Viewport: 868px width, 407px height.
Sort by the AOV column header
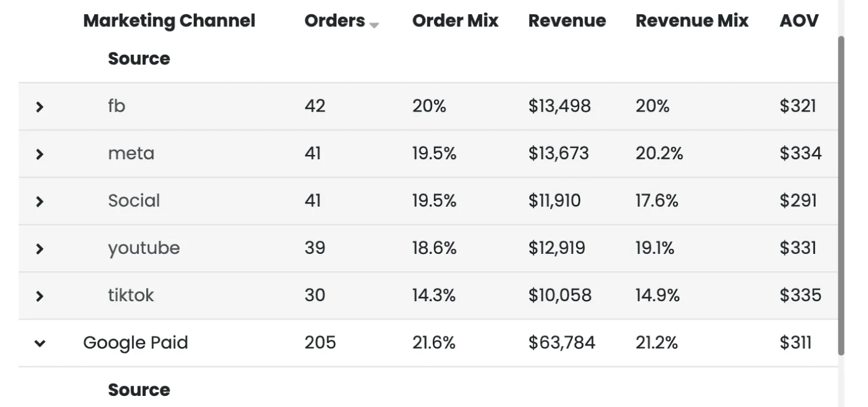pyautogui.click(x=799, y=20)
